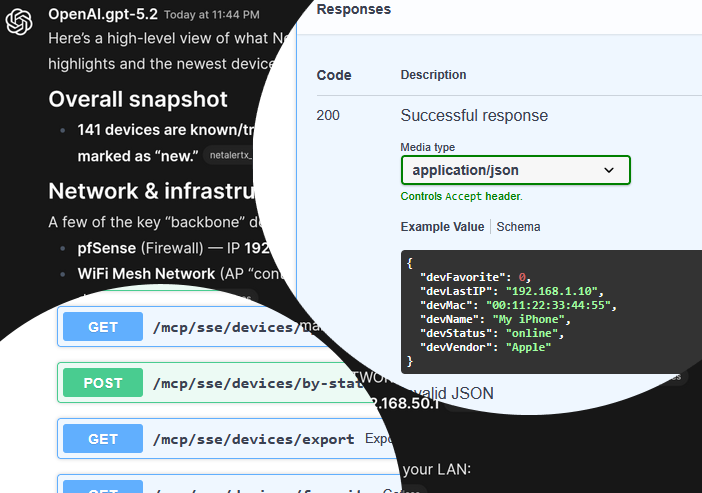Click the GET badge for devices/export

103,439
